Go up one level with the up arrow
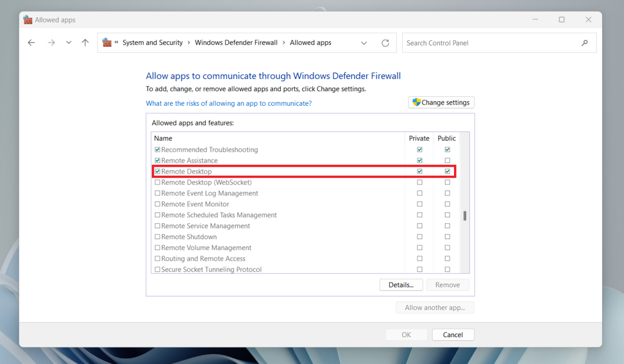The height and width of the screenshot is (364, 624). coord(85,43)
